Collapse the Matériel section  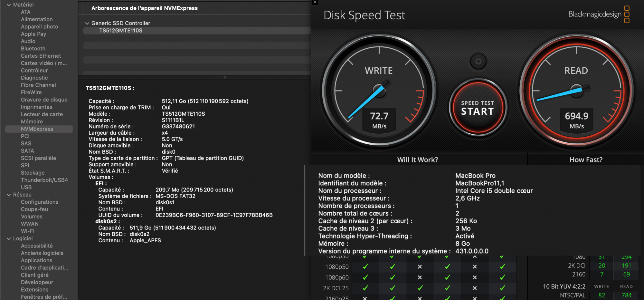9,5
